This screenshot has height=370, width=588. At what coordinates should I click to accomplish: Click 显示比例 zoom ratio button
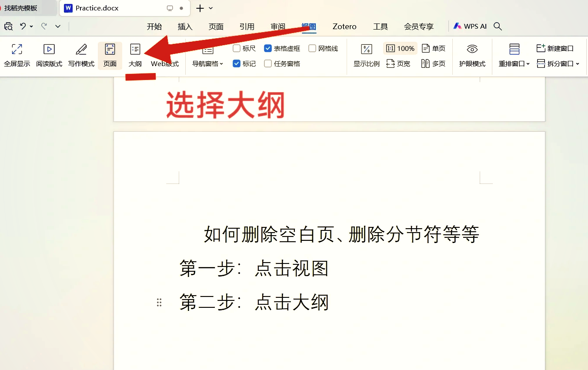pos(367,55)
